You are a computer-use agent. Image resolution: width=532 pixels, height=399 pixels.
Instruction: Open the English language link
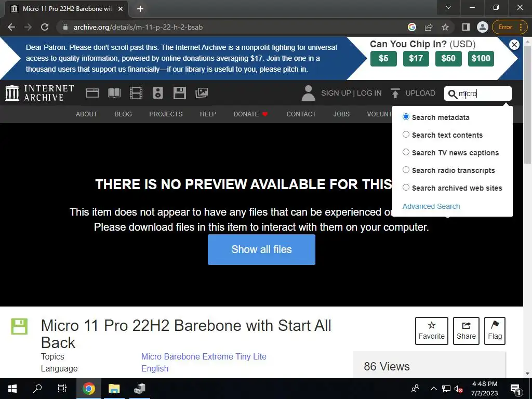[155, 368]
